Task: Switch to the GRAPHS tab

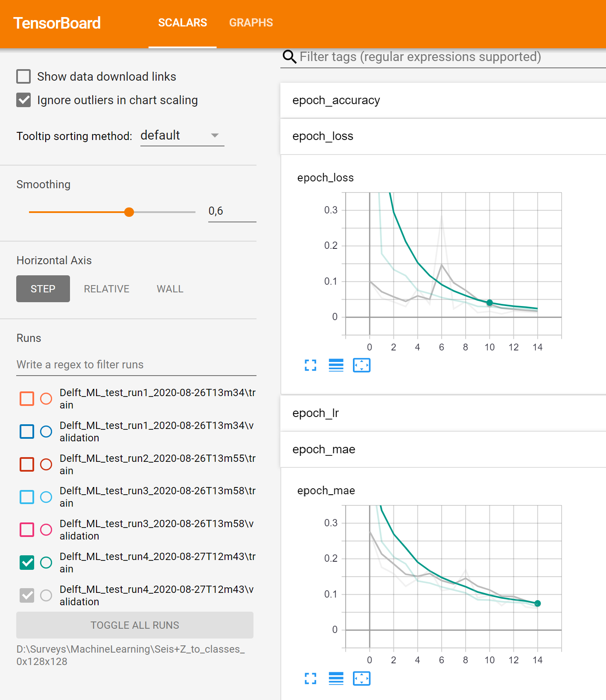Action: [251, 23]
